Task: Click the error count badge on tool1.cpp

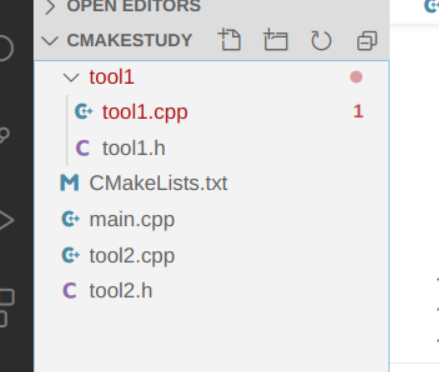Action: click(x=358, y=111)
